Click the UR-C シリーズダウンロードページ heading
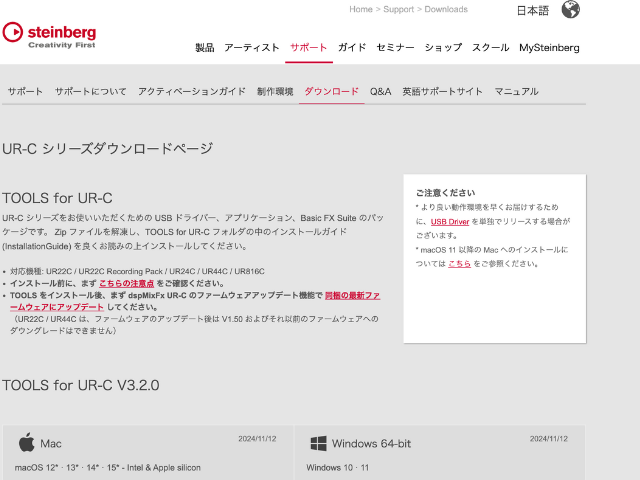The image size is (640, 480). tap(108, 149)
